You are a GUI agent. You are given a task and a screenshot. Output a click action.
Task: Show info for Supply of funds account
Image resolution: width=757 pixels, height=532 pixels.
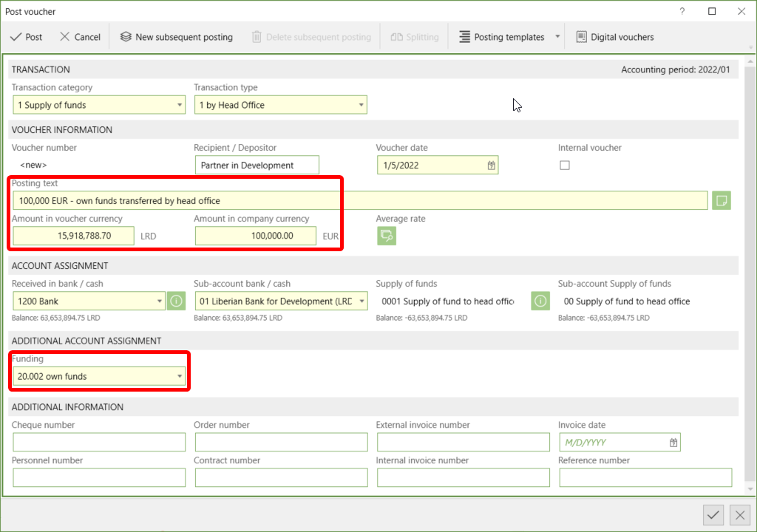[540, 301]
